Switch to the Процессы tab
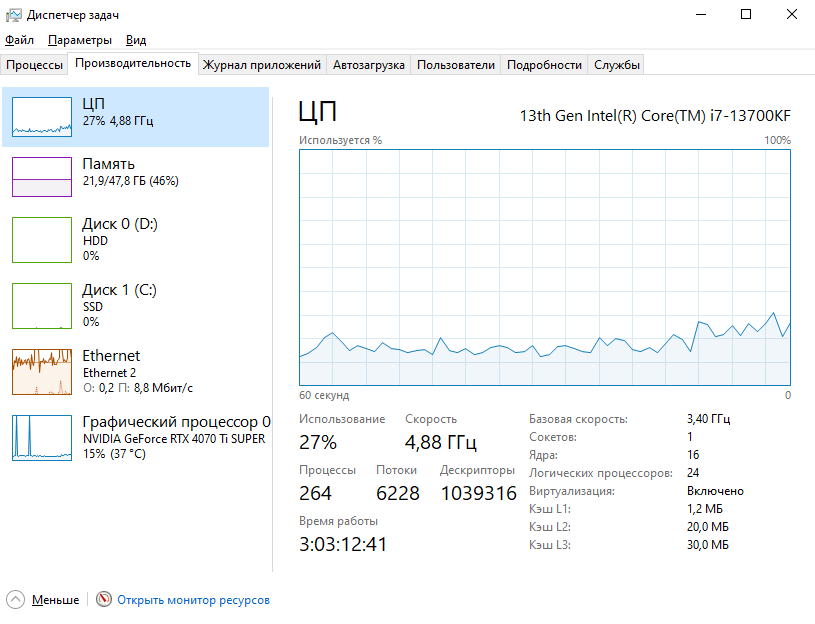 pos(35,65)
